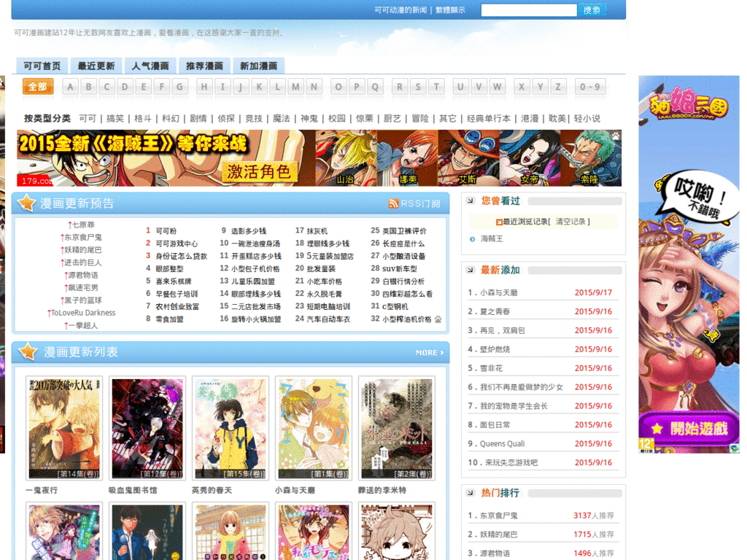Filter comics by letter A
This screenshot has height=560, width=747.
(71, 87)
